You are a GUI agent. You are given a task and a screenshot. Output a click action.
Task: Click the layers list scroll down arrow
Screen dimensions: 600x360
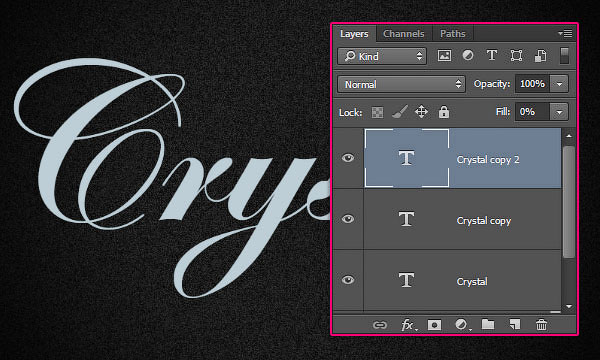tap(569, 306)
